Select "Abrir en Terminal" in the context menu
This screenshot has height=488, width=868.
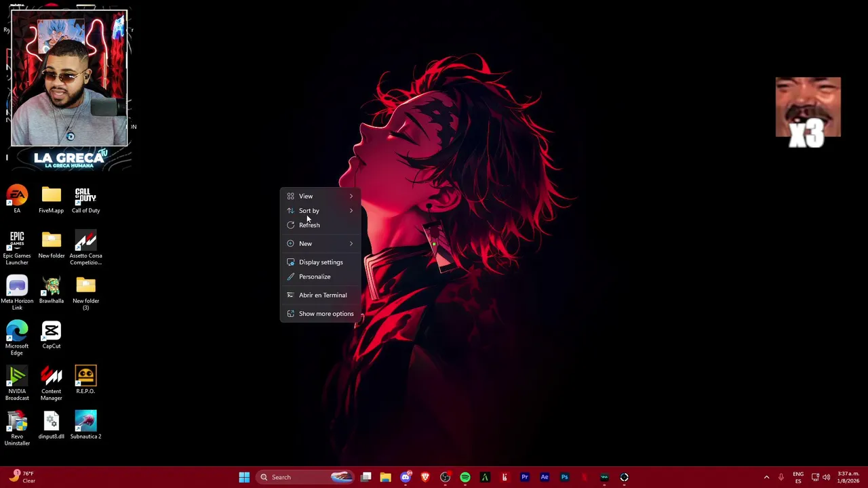320,295
